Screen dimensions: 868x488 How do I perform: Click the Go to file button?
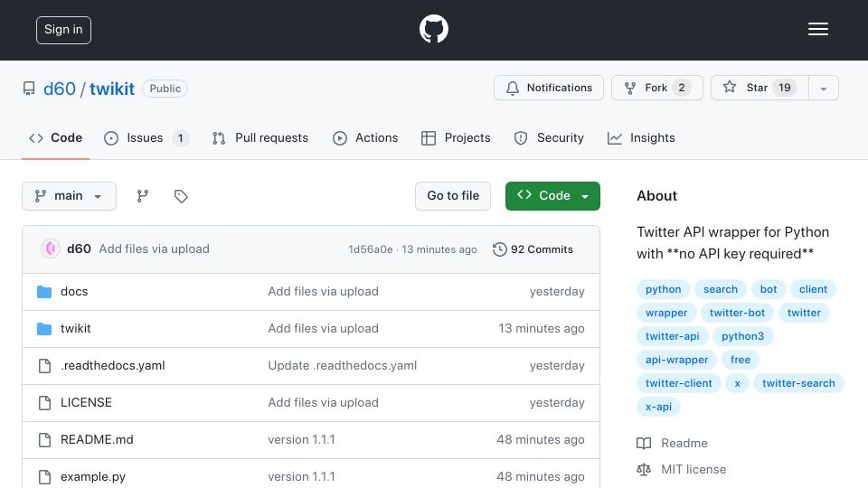click(453, 196)
